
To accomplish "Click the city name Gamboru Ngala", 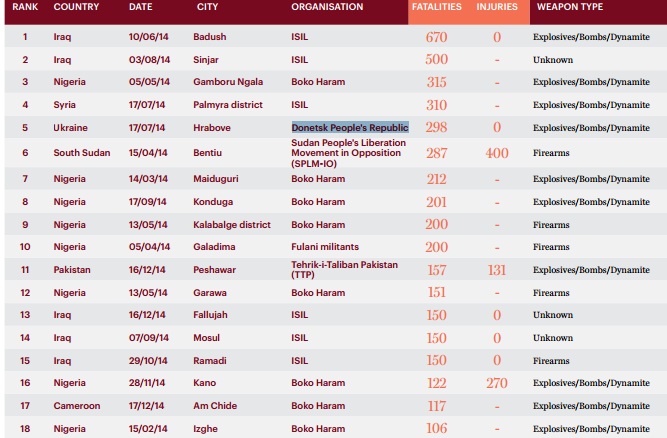I will coord(228,81).
